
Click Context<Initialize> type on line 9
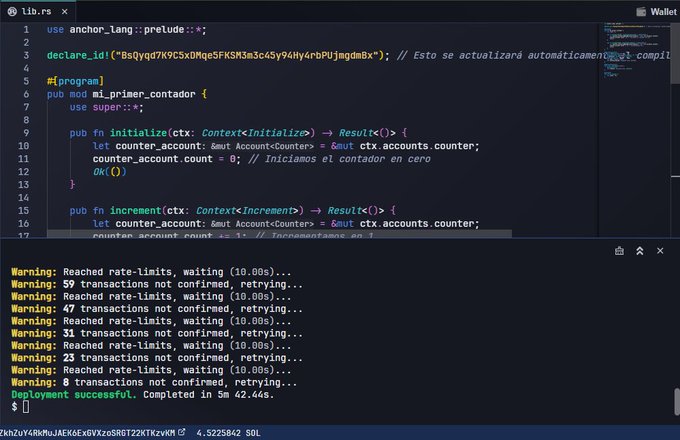pos(258,133)
